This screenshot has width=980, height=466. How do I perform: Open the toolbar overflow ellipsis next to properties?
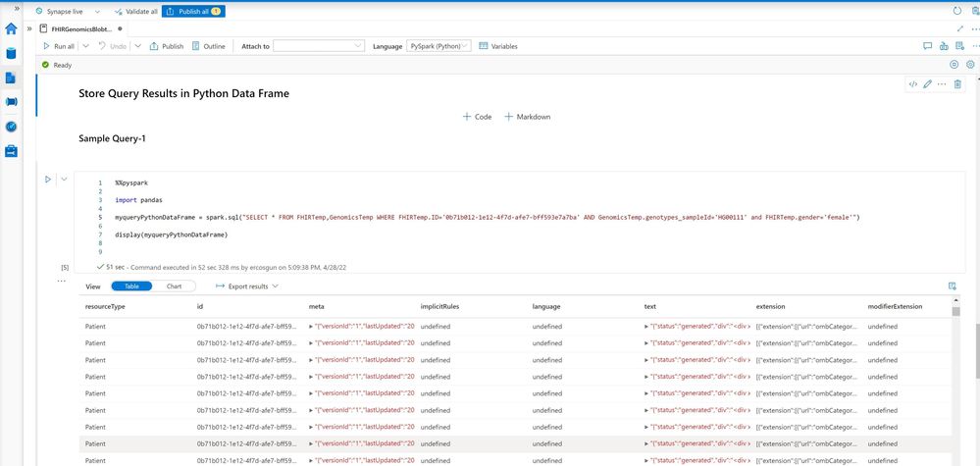coord(975,46)
